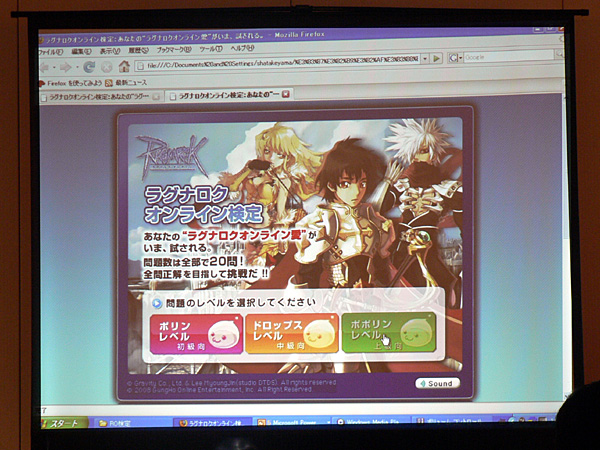Image resolution: width=600 pixels, height=450 pixels.
Task: Switch to the Microsoft PowerPoint taskbar item
Action: (293, 422)
